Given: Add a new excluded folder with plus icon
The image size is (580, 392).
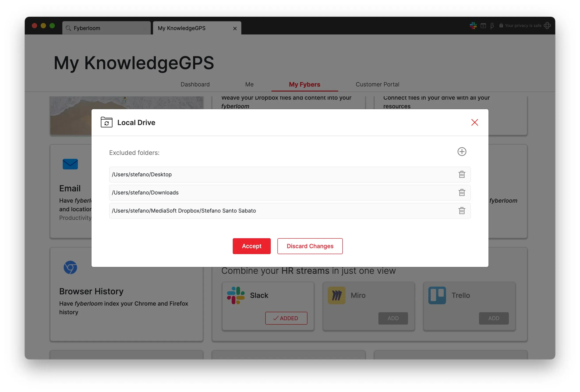Looking at the screenshot, I should [x=462, y=151].
